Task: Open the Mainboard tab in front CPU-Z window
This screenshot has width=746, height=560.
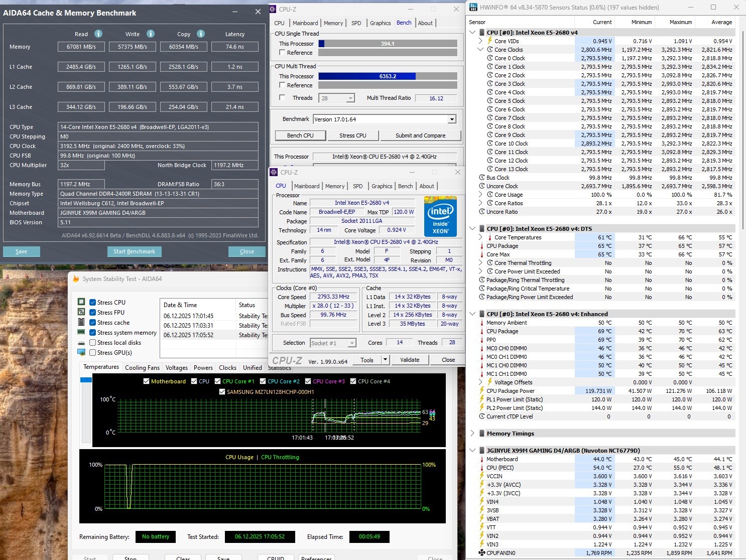Action: click(307, 186)
